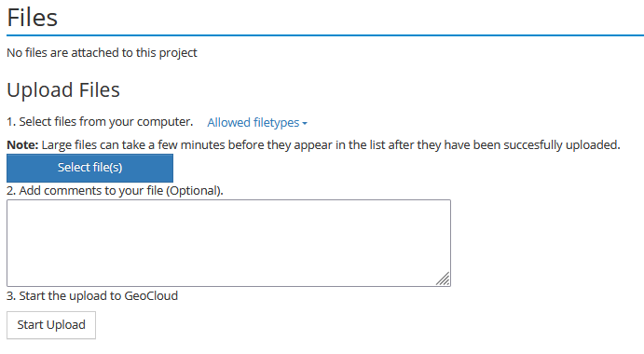
Task: Click the 'No files are attached' message
Action: (102, 52)
